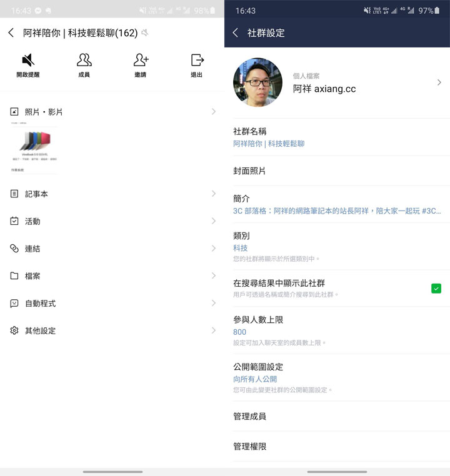Open the laptop photo thumbnail
Viewport: 450px width, 476px height.
pos(34,148)
